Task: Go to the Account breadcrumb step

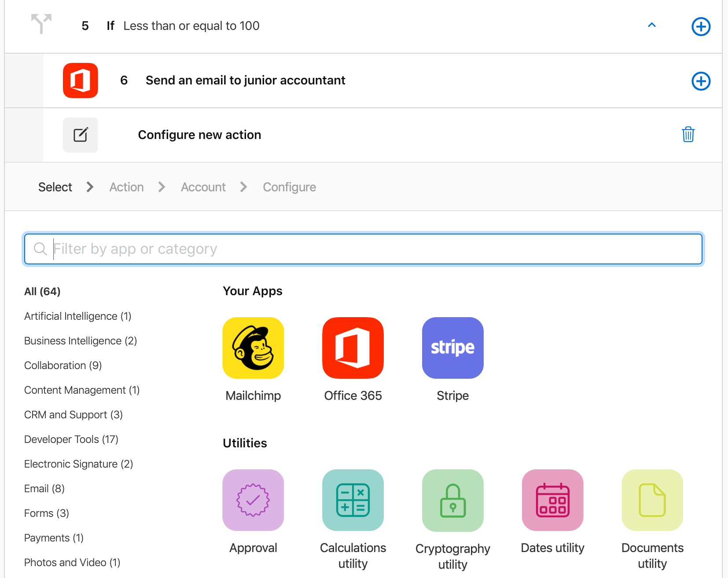Action: click(203, 187)
